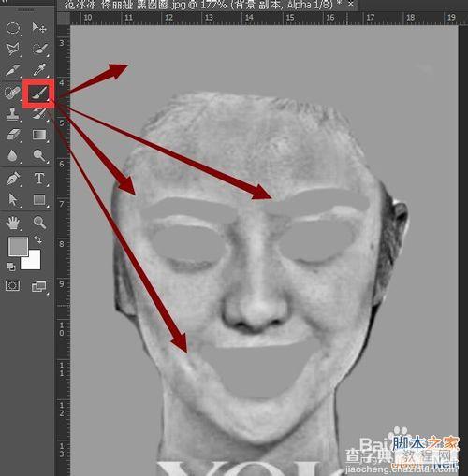Select the Dodge tool
Viewport: 468px width, 476px height.
[39, 155]
